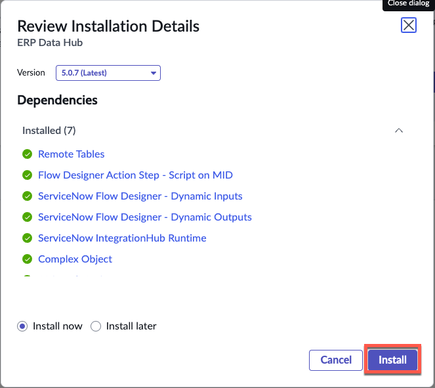This screenshot has height=388, width=435.
Task: Open ServiceNow IntegrationHub Runtime link
Action: coord(122,238)
